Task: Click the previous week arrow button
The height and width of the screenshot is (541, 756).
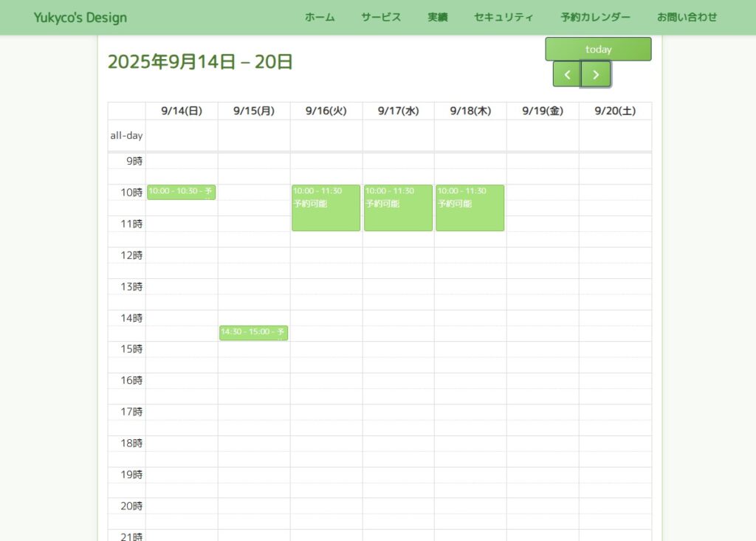Action: (567, 75)
